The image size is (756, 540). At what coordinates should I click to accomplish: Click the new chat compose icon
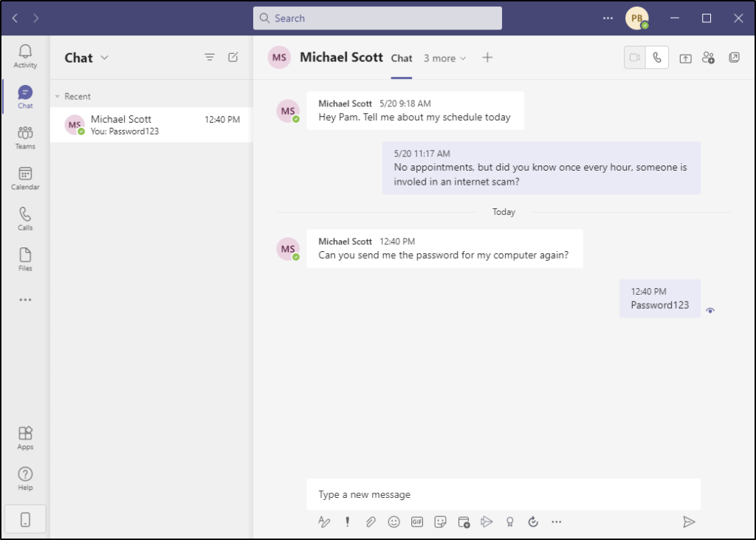coord(233,58)
